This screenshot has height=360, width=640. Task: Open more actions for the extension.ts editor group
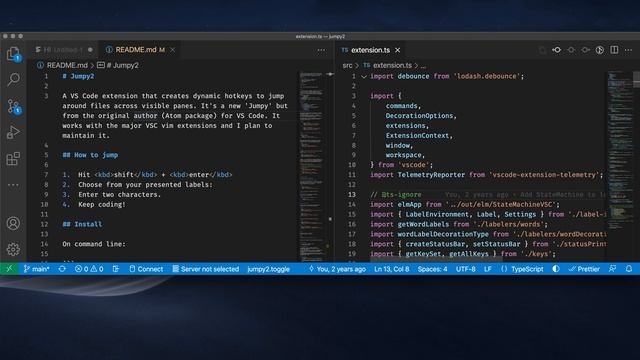click(x=629, y=50)
